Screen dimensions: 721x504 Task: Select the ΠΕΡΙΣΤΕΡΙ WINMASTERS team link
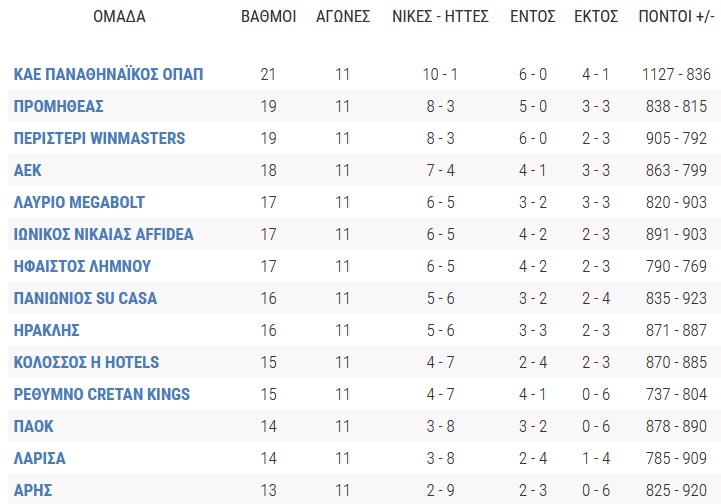[x=99, y=138]
